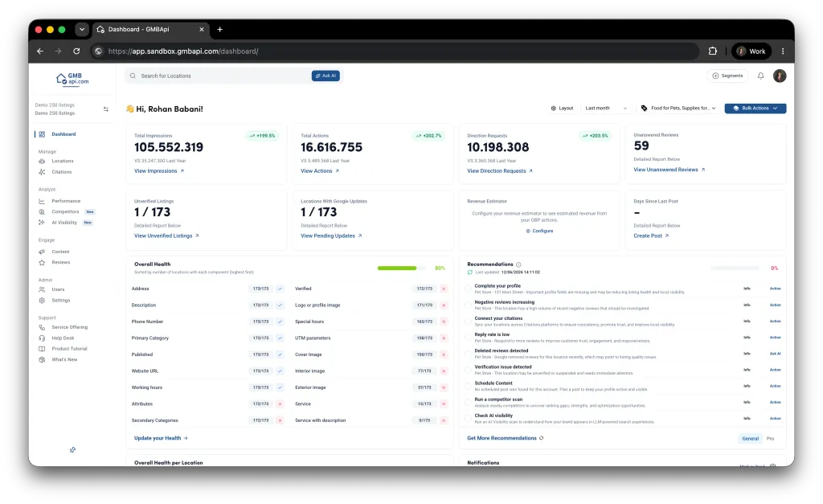Click the Ask AI button
The height and width of the screenshot is (504, 823).
326,76
